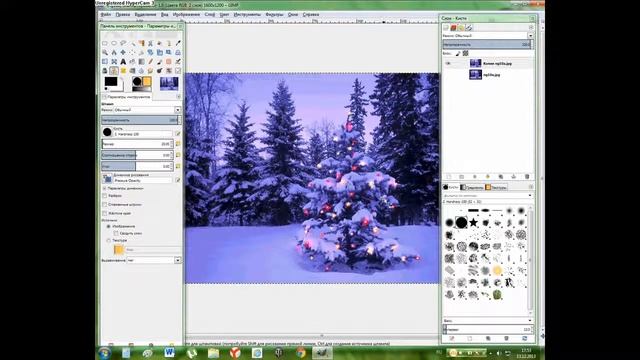The height and width of the screenshot is (360, 640).
Task: Click the foreground black color swatch
Action: point(111,82)
